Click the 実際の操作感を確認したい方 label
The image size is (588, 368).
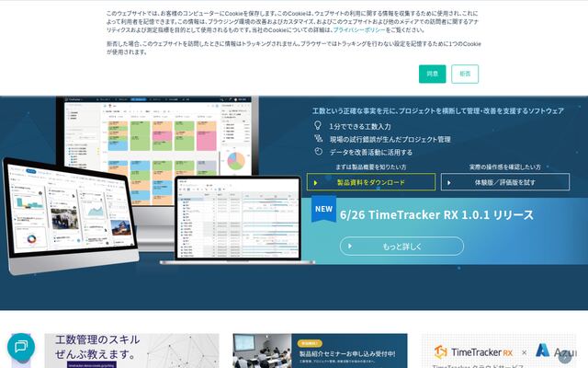[x=505, y=167]
